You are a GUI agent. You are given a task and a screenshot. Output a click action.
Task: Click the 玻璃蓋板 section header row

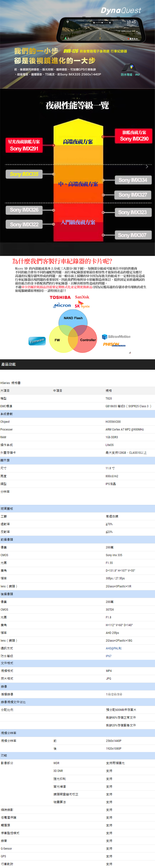tap(77, 508)
